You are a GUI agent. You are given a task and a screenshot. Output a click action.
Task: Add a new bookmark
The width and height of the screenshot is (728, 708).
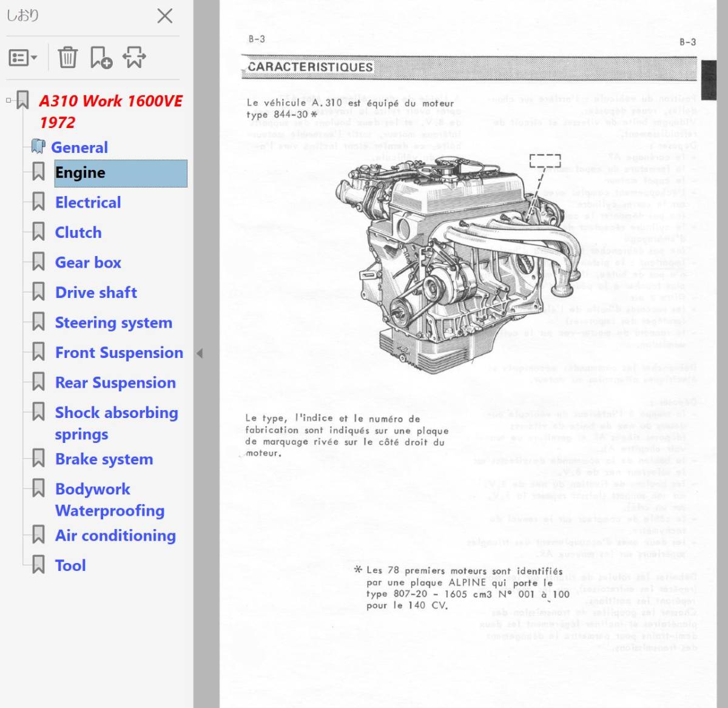click(x=101, y=58)
